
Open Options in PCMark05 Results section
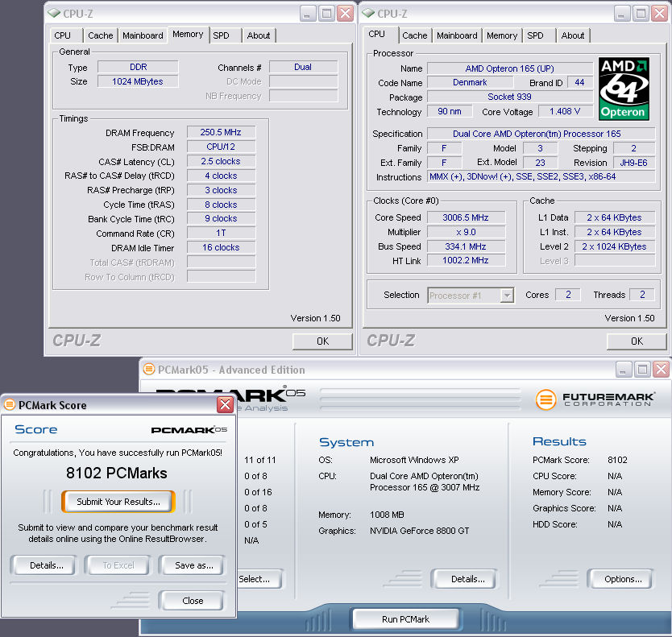(623, 579)
